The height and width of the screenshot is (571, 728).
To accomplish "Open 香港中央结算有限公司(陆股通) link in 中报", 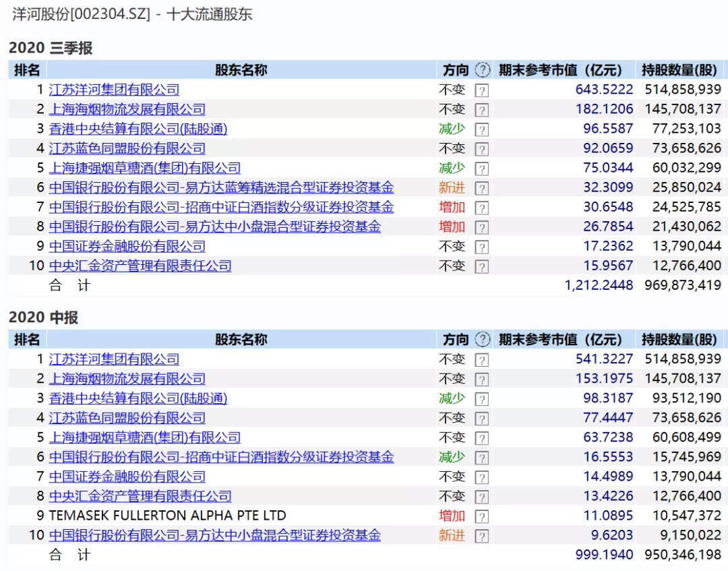I will [x=138, y=398].
